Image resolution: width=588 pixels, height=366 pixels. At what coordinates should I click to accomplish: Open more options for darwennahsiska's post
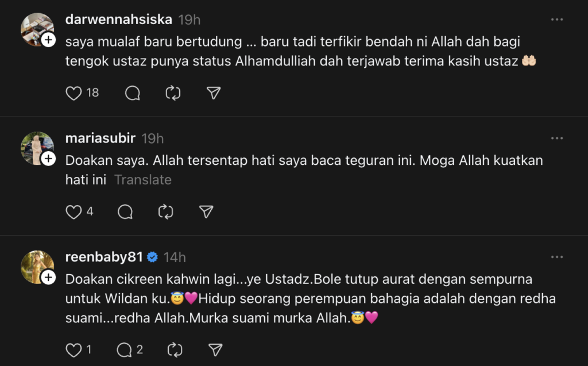coord(556,20)
